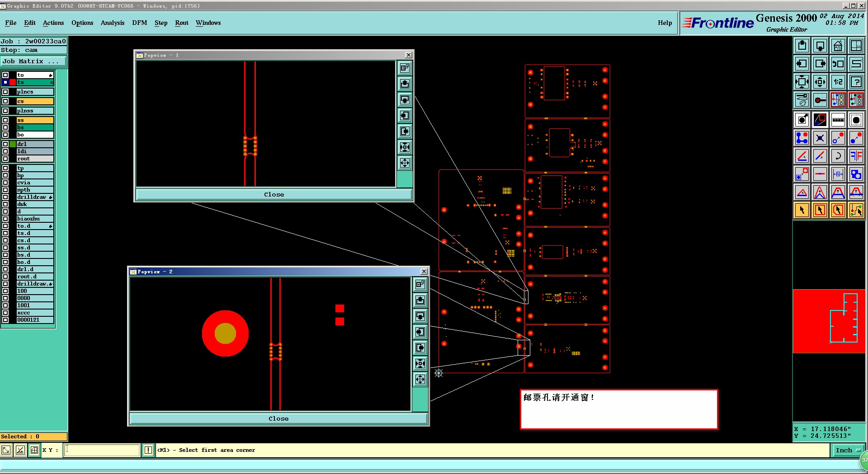Select the 'cvia' layer name
Screen dimensions: 868x474
(35, 183)
